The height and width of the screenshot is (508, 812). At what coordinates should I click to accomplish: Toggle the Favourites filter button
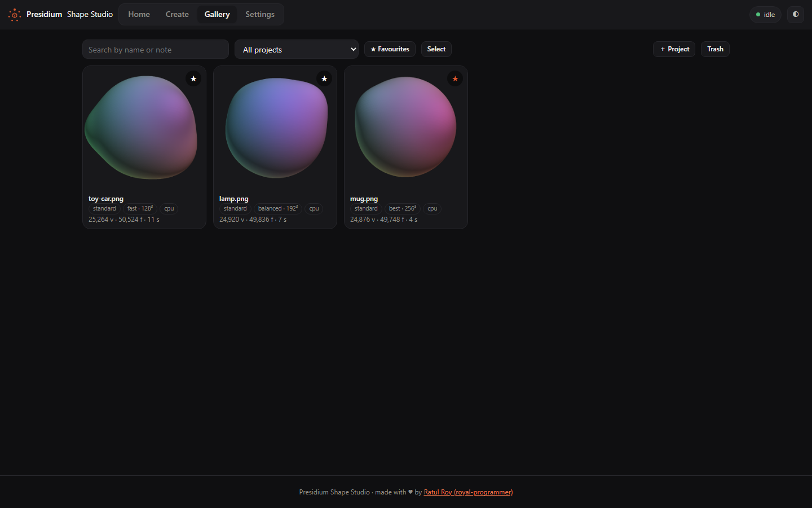[390, 49]
